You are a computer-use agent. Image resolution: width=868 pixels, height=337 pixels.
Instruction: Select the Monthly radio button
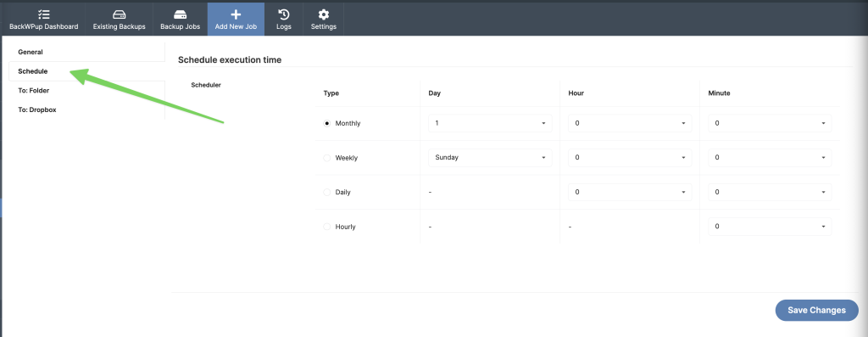326,123
